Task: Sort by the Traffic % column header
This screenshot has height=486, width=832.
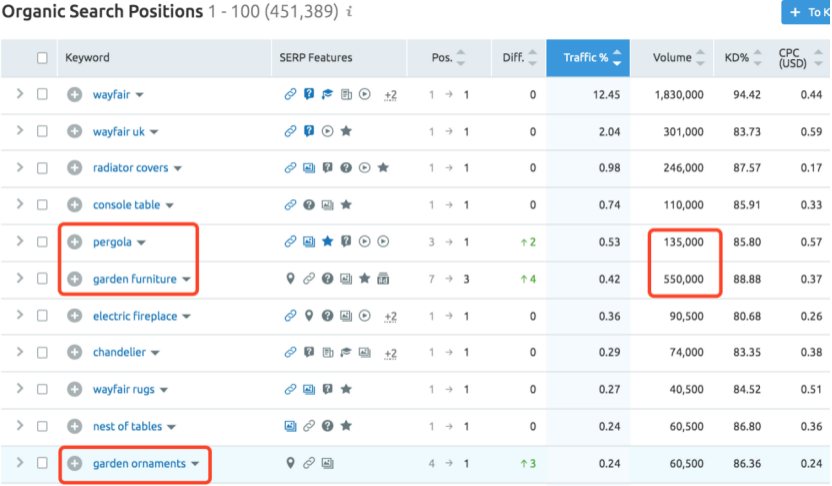Action: [x=588, y=57]
